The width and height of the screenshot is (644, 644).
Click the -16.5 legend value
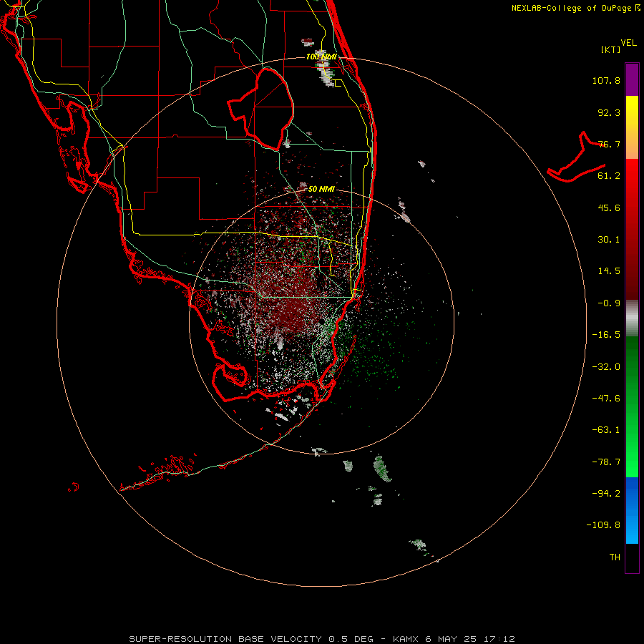(x=606, y=335)
